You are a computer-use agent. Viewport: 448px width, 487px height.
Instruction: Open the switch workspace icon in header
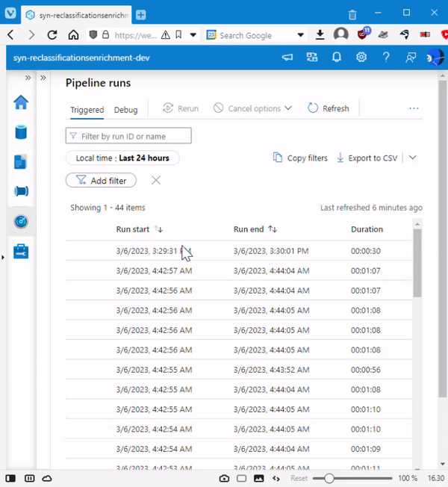tap(311, 58)
